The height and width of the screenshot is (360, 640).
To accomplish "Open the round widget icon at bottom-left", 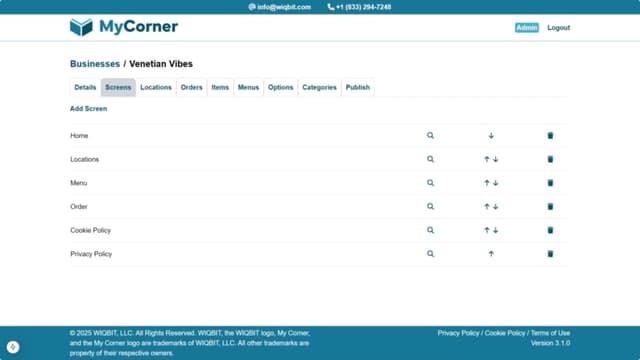I will click(13, 347).
